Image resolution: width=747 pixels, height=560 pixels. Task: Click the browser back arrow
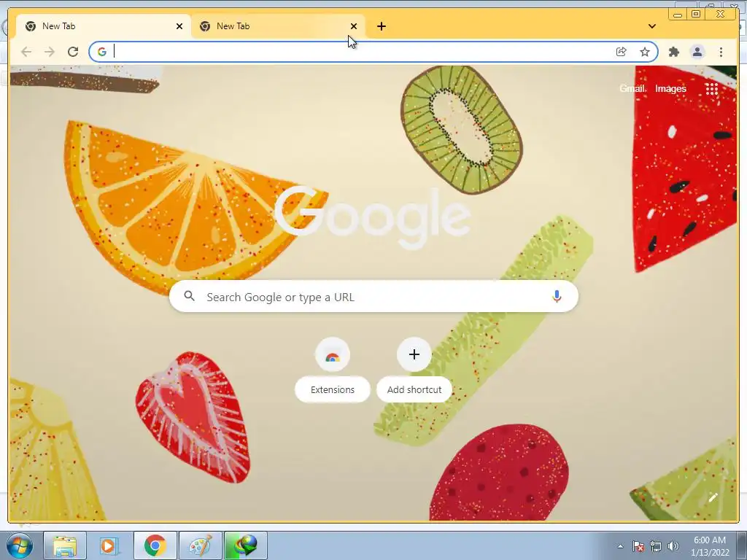coord(26,52)
